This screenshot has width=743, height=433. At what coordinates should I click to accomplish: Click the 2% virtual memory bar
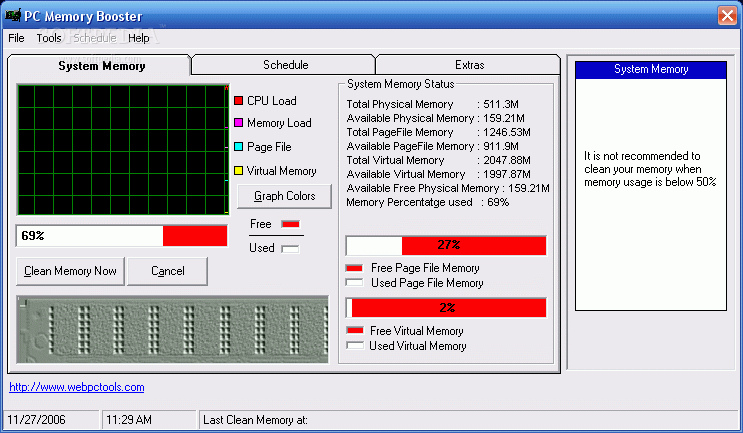[x=446, y=307]
